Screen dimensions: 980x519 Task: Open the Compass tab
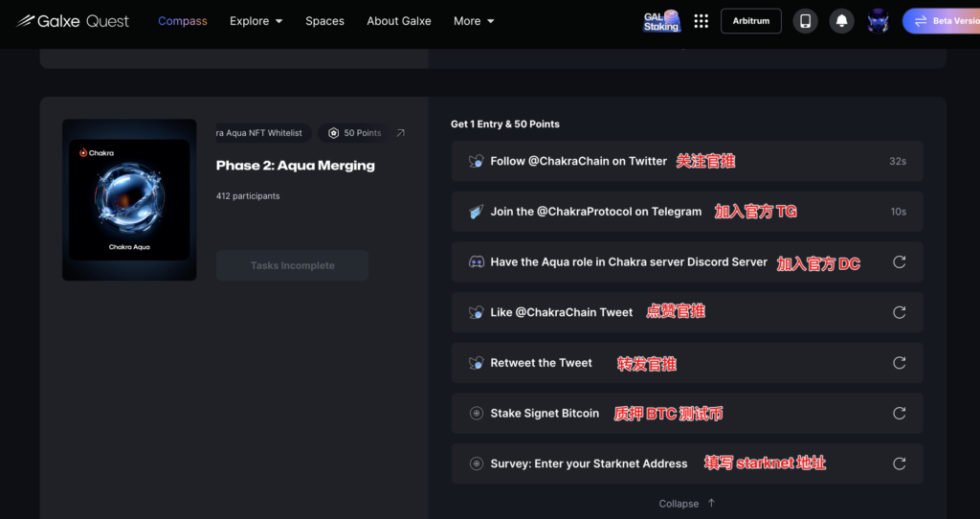pos(182,21)
